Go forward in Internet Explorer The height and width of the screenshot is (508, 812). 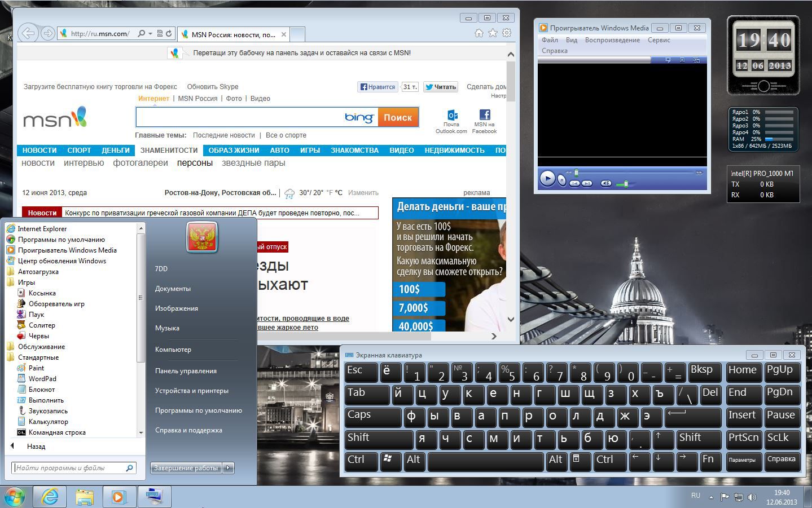click(48, 33)
